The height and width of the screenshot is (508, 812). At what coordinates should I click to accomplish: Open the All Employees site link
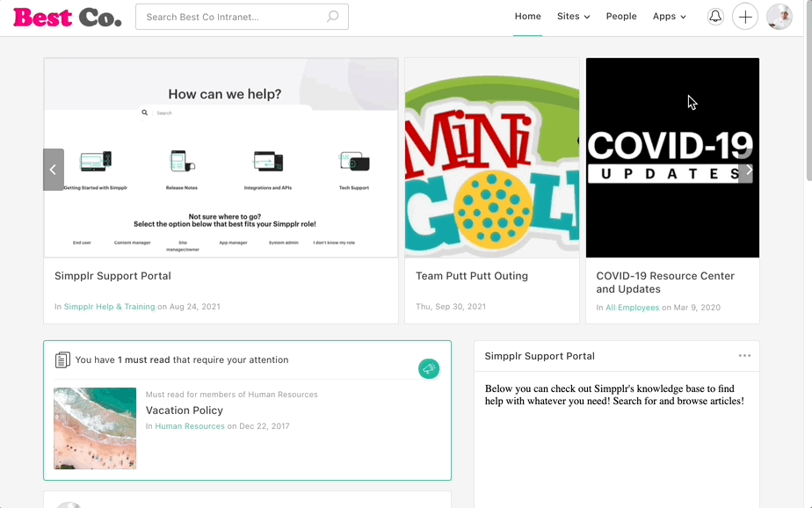633,308
